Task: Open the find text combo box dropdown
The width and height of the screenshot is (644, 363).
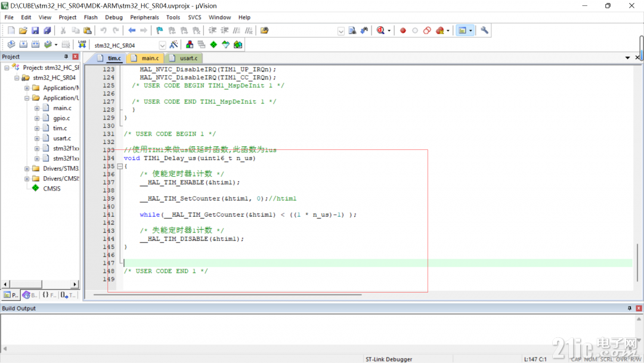Action: coord(341,31)
